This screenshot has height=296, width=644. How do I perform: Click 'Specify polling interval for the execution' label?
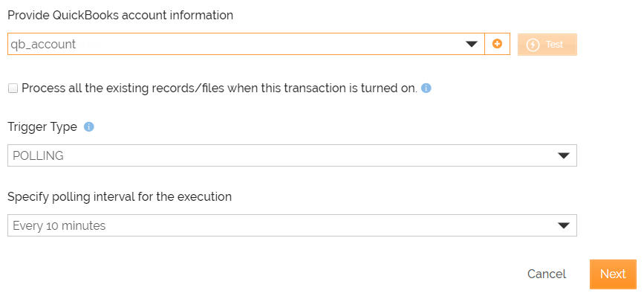[x=120, y=197]
